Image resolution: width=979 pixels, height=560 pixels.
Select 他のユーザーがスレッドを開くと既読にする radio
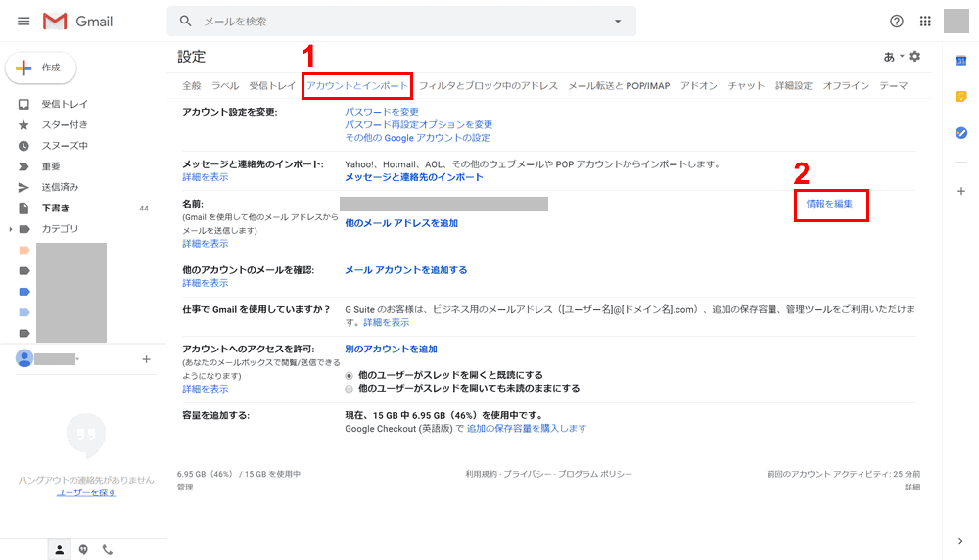point(350,376)
